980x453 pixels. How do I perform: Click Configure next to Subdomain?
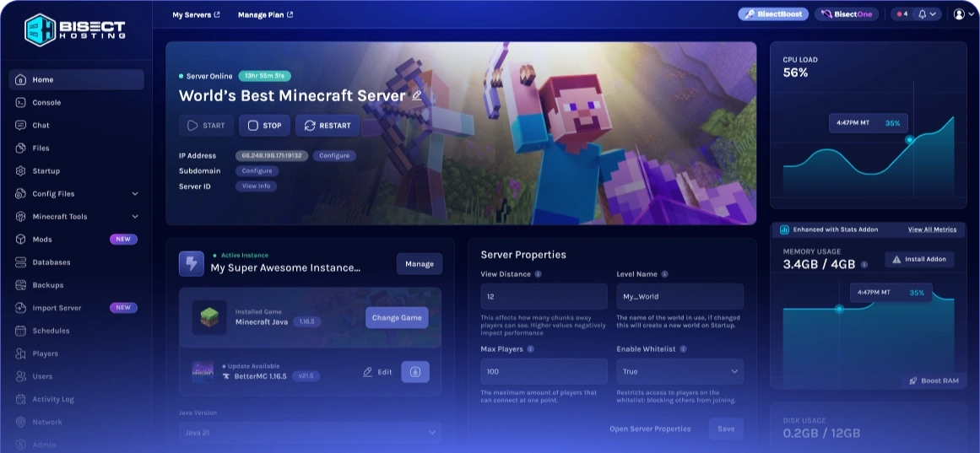[x=257, y=170]
